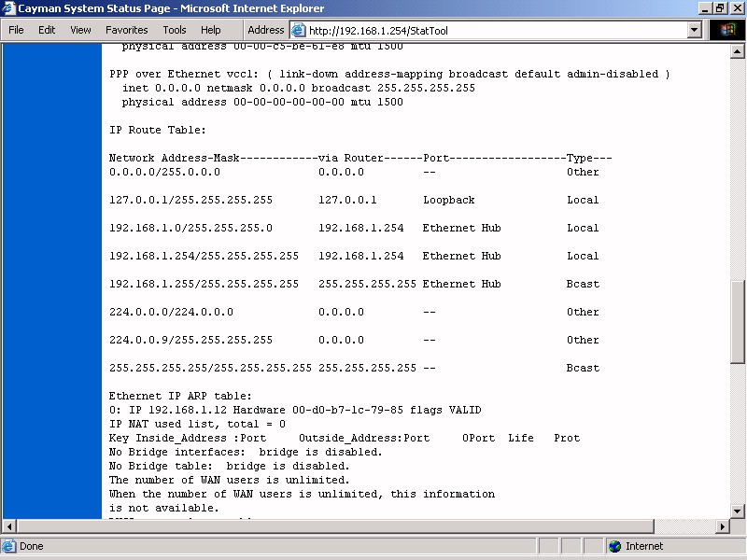The height and width of the screenshot is (560, 747).
Task: Expand the address bar dropdown arrow
Action: (695, 31)
